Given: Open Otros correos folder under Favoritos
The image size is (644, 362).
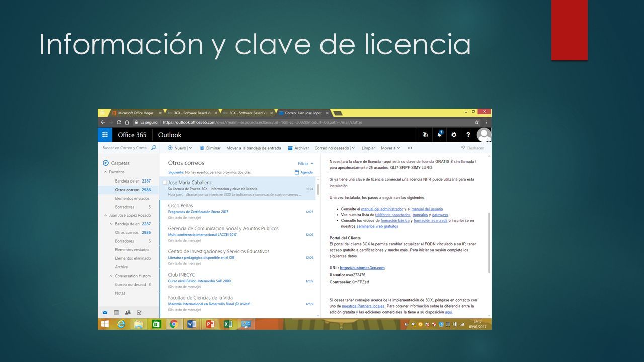Looking at the screenshot, I should coord(129,190).
